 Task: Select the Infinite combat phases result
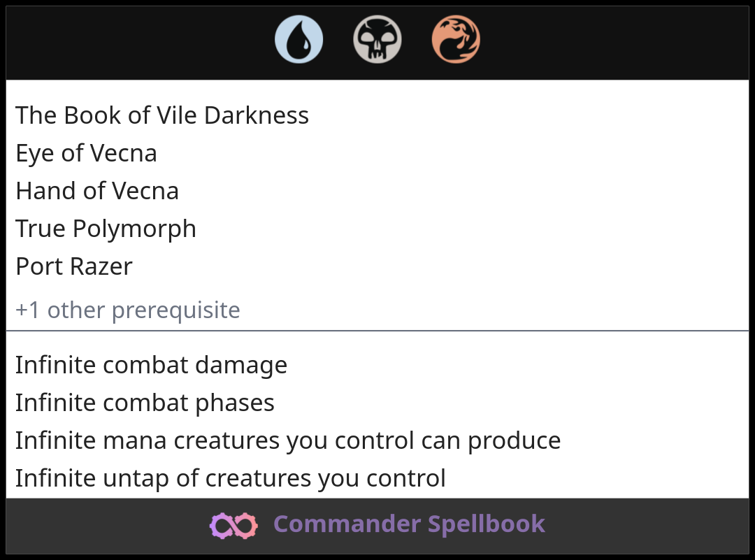pos(145,403)
